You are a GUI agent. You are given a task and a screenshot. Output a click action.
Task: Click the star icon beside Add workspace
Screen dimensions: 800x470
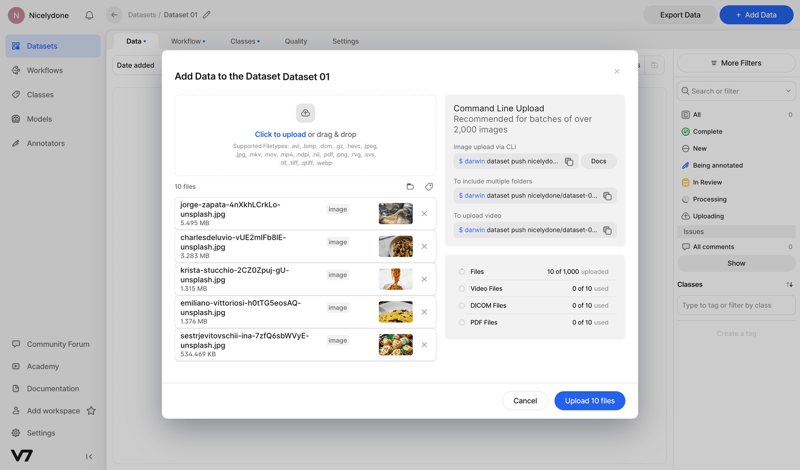point(91,411)
